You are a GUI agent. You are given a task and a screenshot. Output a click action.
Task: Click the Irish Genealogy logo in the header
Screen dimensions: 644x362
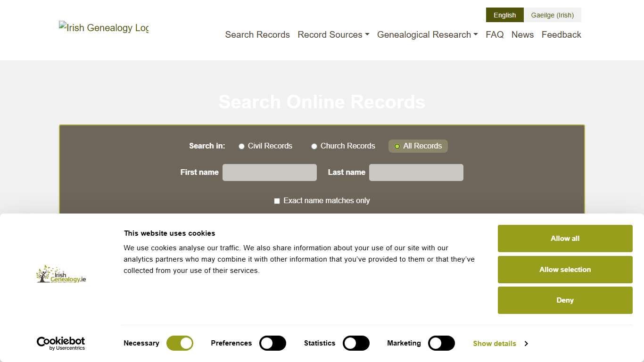(103, 28)
